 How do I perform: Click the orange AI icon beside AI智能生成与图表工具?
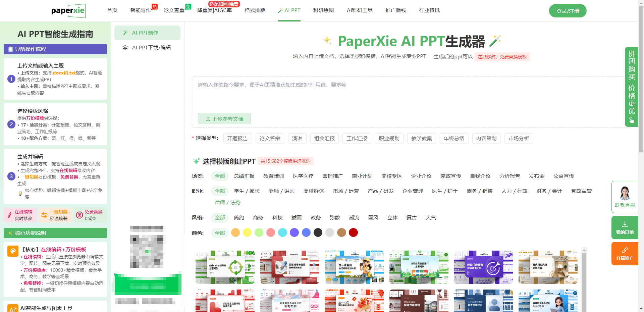(13, 309)
